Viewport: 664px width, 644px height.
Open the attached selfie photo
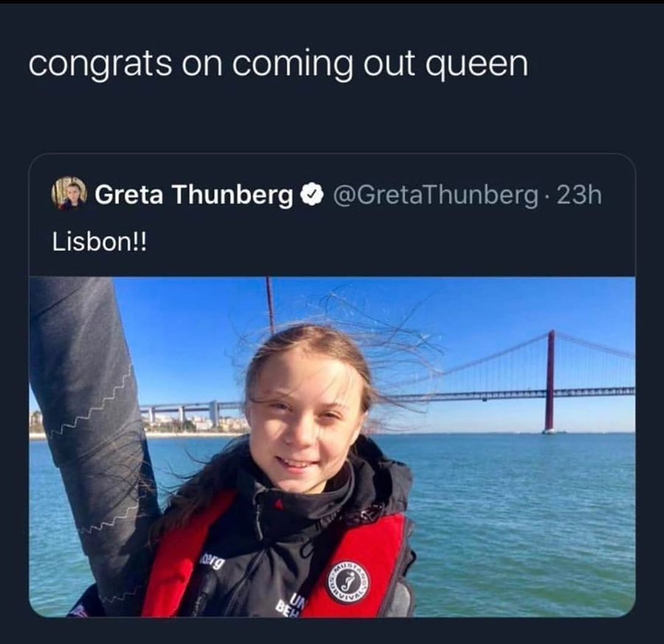(332, 447)
